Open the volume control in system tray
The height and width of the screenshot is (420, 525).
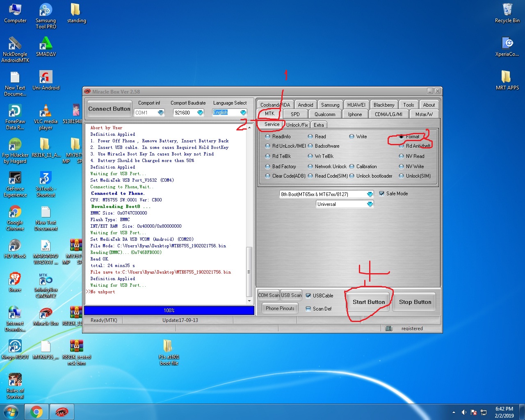(464, 412)
